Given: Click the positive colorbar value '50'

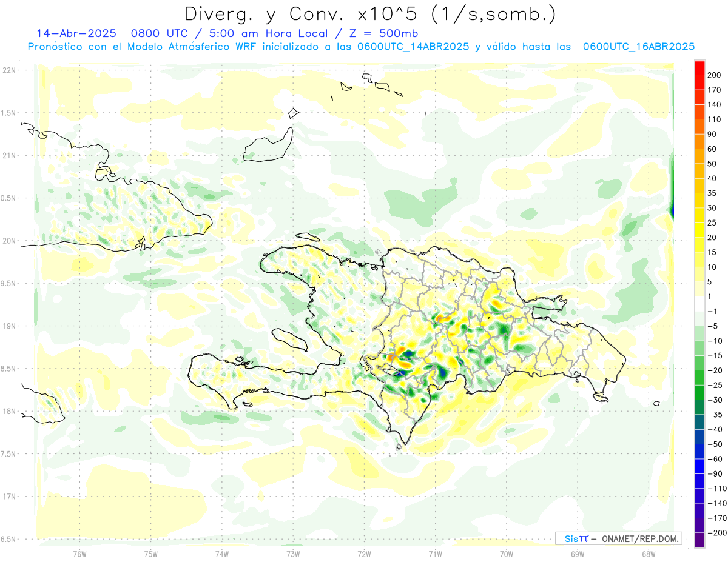Looking at the screenshot, I should click(713, 164).
